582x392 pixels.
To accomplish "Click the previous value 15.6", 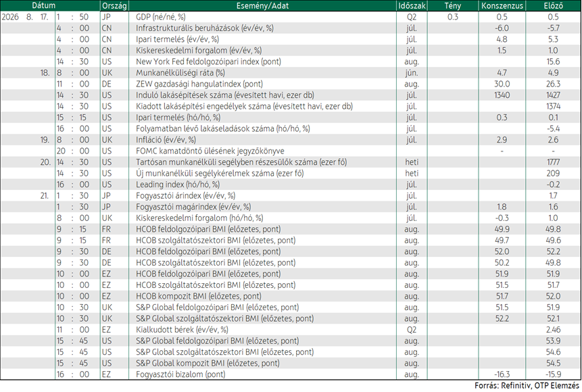I will (x=553, y=62).
